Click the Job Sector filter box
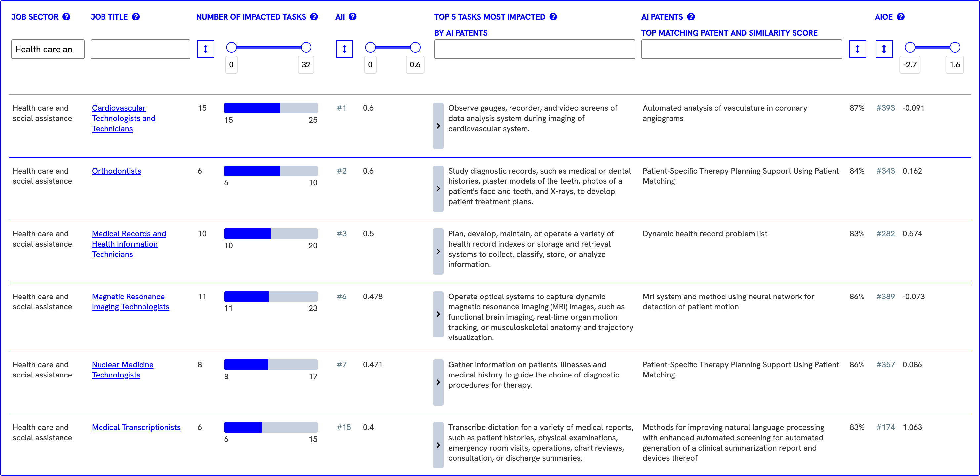 tap(48, 49)
